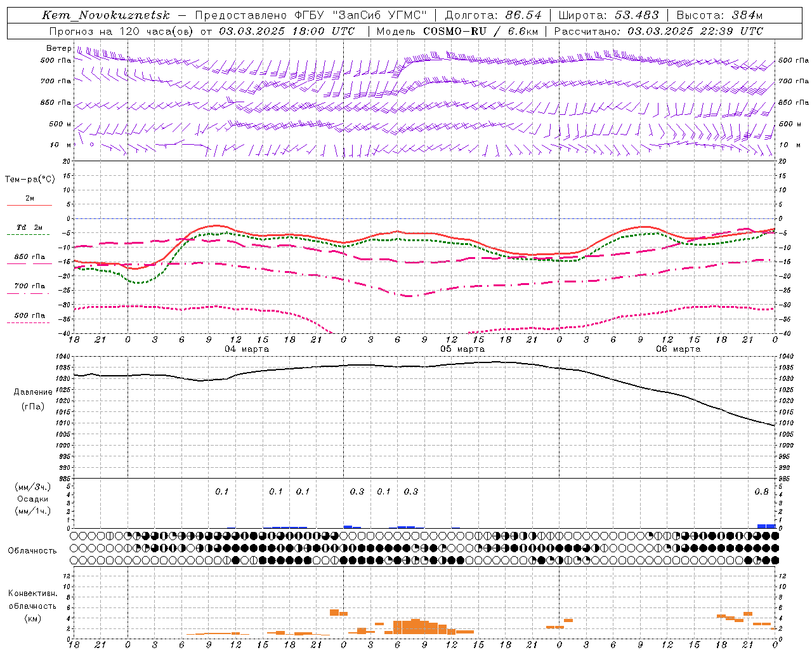Screen dimensions: 812x650
Task: Click the Широта: 53.483 header value
Action: coord(608,15)
